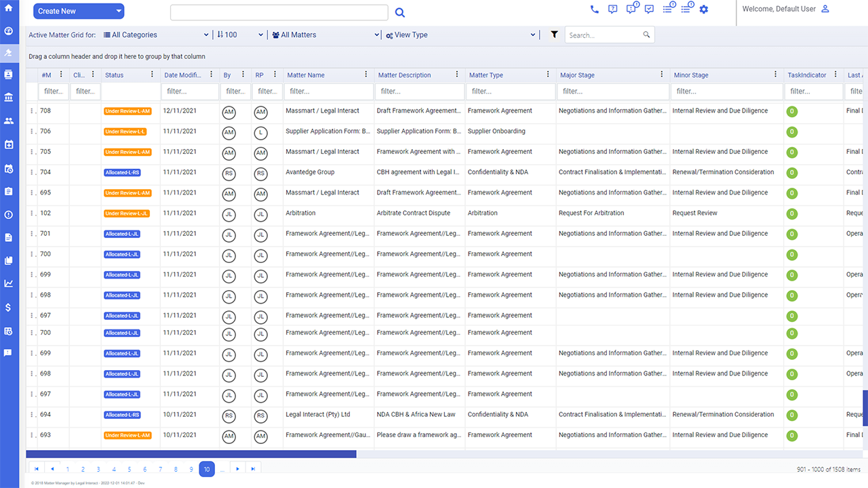Open the page size 100 dropdown
Image resolution: width=868 pixels, height=488 pixels.
click(x=240, y=35)
